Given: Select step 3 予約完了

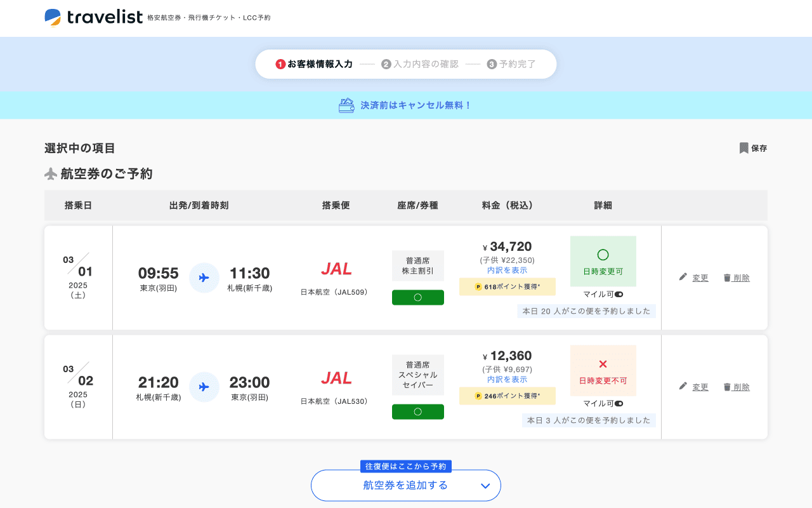Looking at the screenshot, I should (512, 64).
